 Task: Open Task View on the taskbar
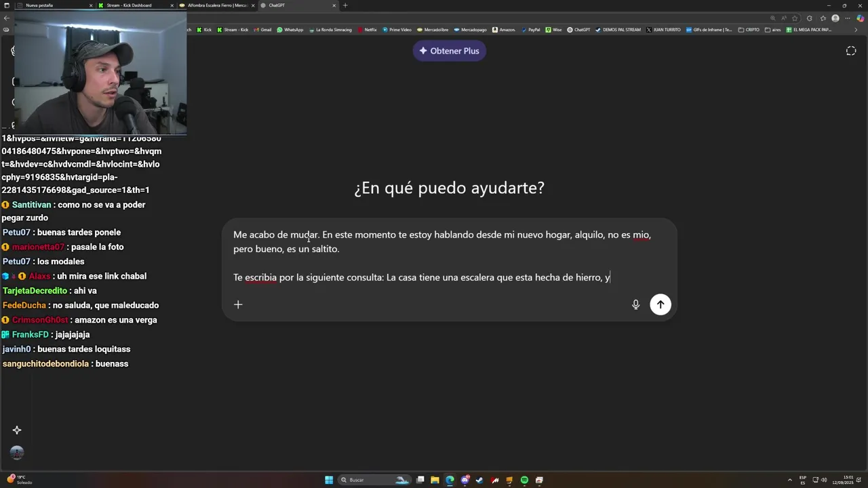click(x=420, y=480)
